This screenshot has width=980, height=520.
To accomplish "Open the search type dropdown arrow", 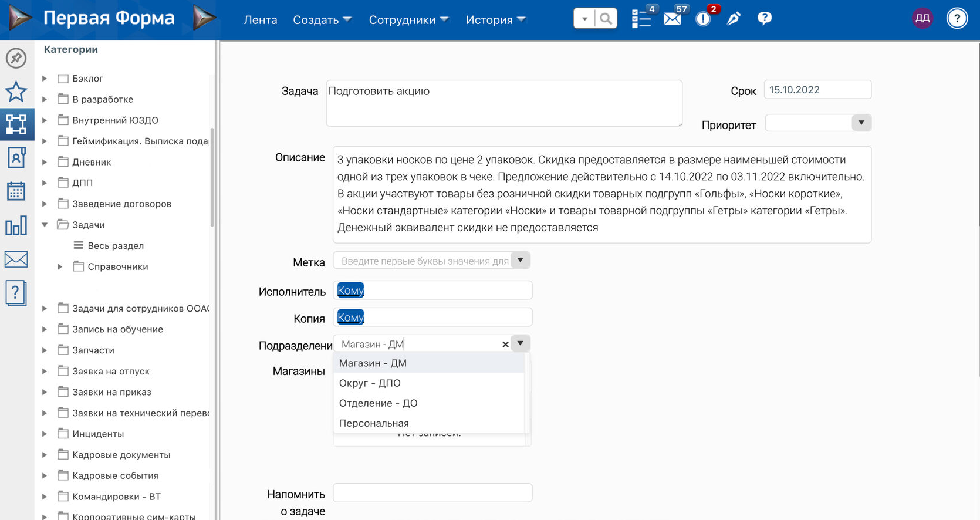I will tap(584, 19).
